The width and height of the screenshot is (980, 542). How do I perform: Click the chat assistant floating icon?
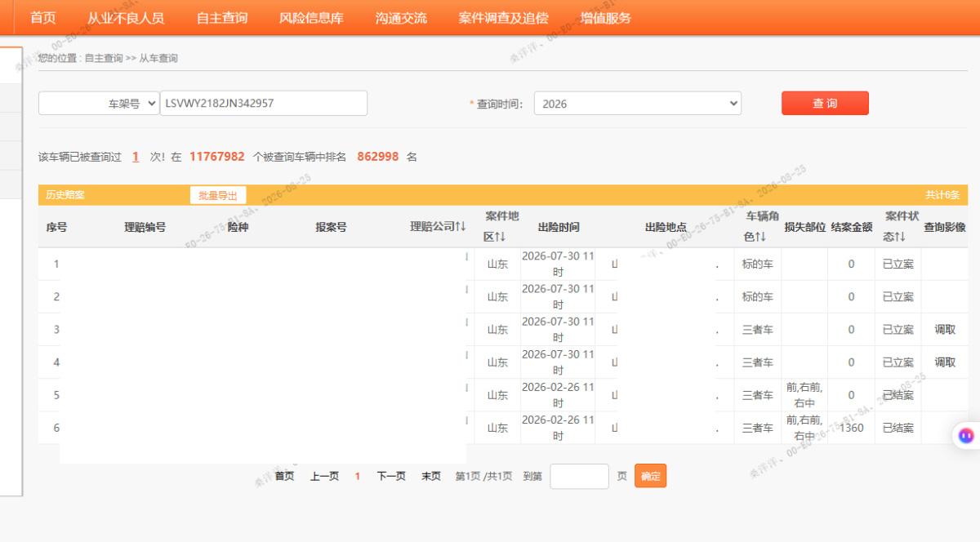pyautogui.click(x=966, y=436)
